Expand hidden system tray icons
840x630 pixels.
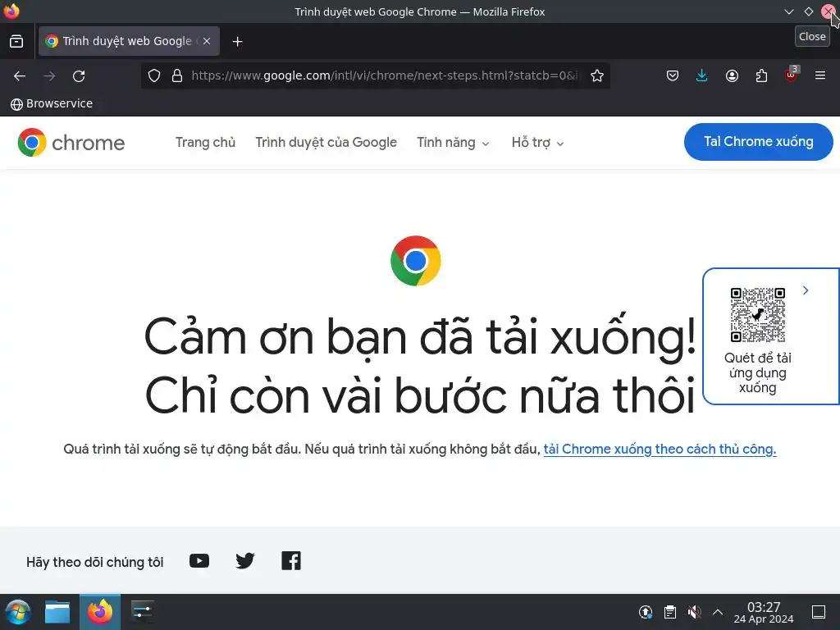(718, 612)
